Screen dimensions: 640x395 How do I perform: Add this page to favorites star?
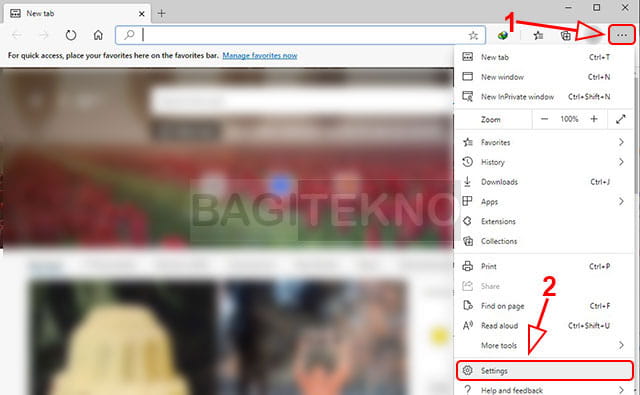[473, 36]
